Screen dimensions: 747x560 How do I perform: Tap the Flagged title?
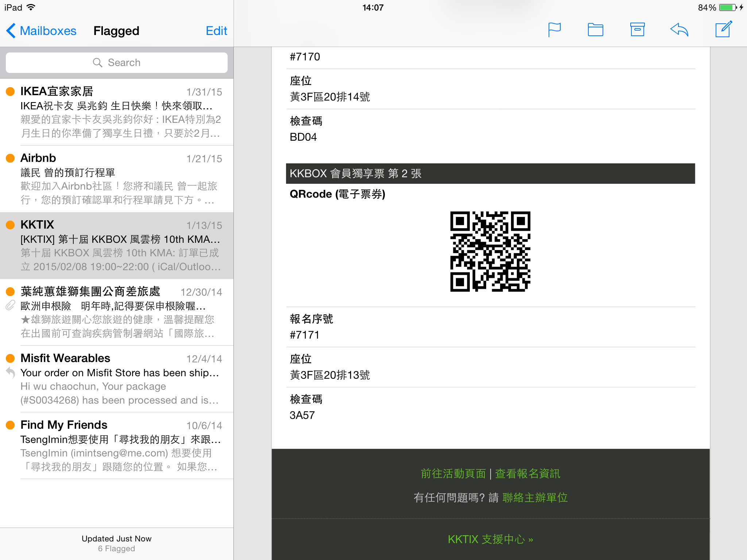pos(116,31)
